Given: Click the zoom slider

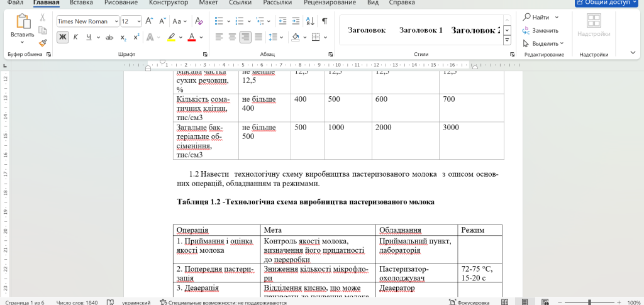Looking at the screenshot, I should pyautogui.click(x=590, y=302).
